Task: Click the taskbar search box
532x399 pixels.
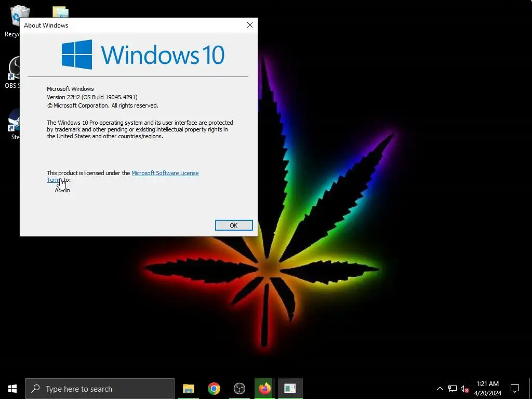Action: pos(100,389)
